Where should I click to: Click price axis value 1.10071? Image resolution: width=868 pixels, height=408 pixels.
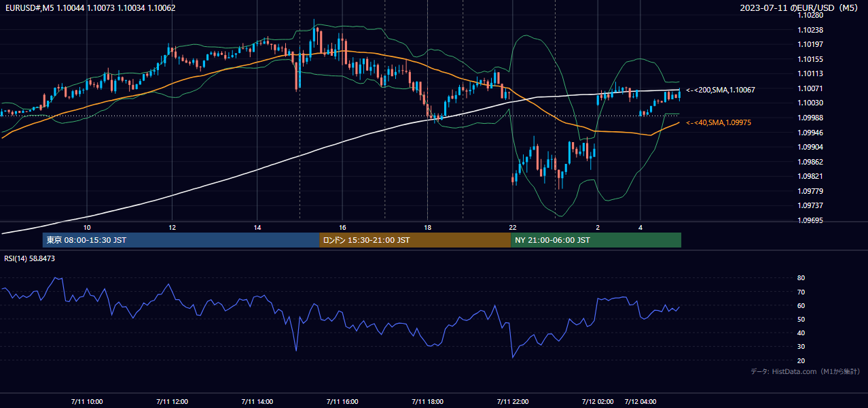coord(810,88)
